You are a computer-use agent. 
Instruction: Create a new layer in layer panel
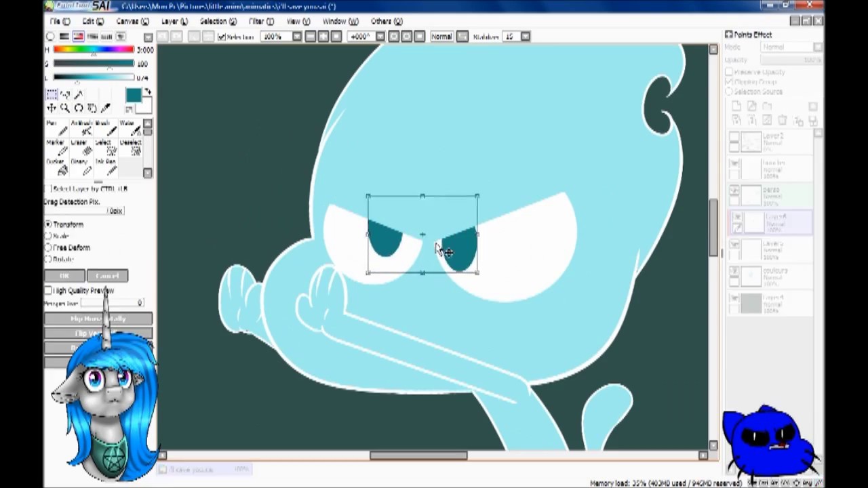click(x=736, y=106)
